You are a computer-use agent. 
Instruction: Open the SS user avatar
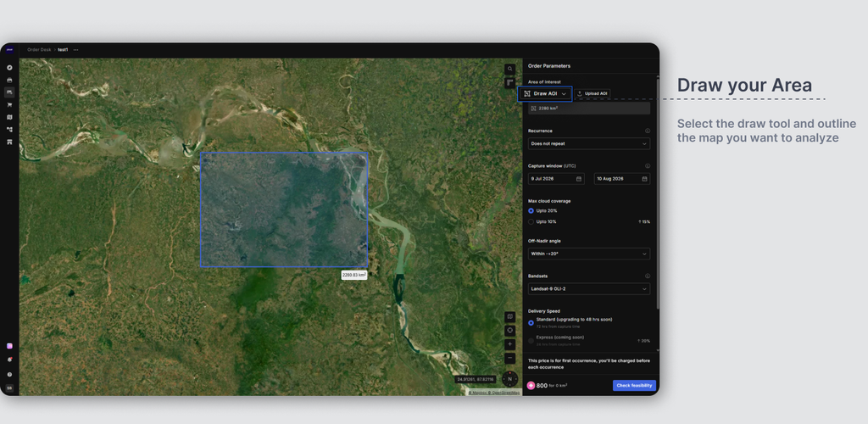(x=9, y=388)
